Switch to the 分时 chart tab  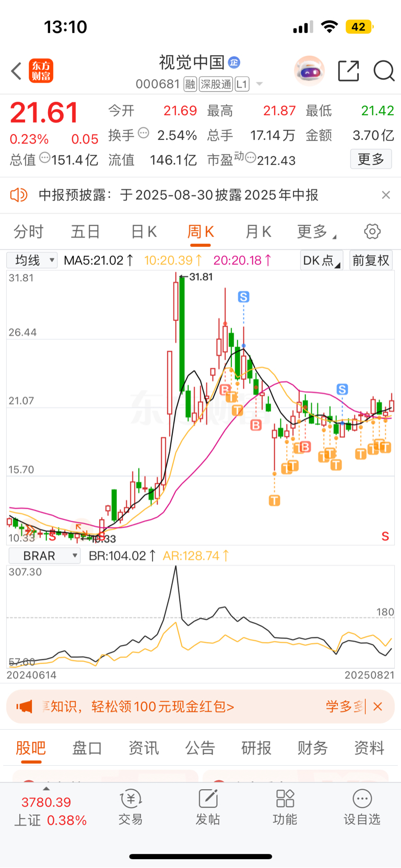pos(28,232)
